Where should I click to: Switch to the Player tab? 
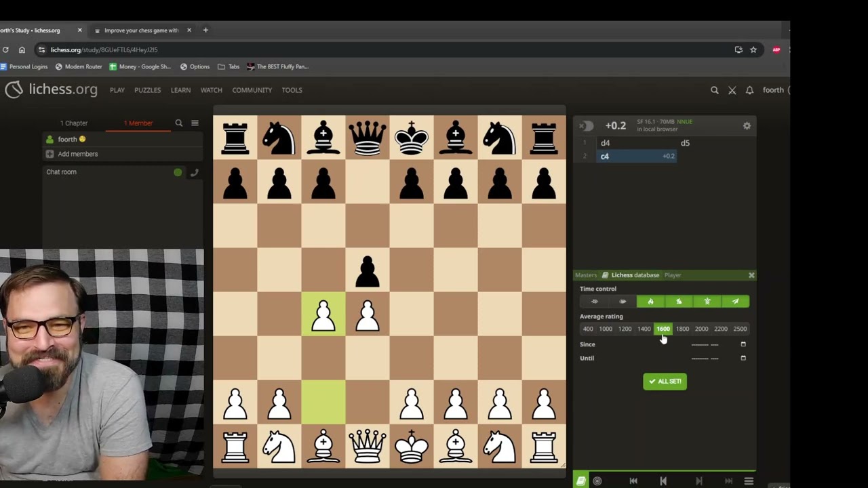(x=673, y=275)
